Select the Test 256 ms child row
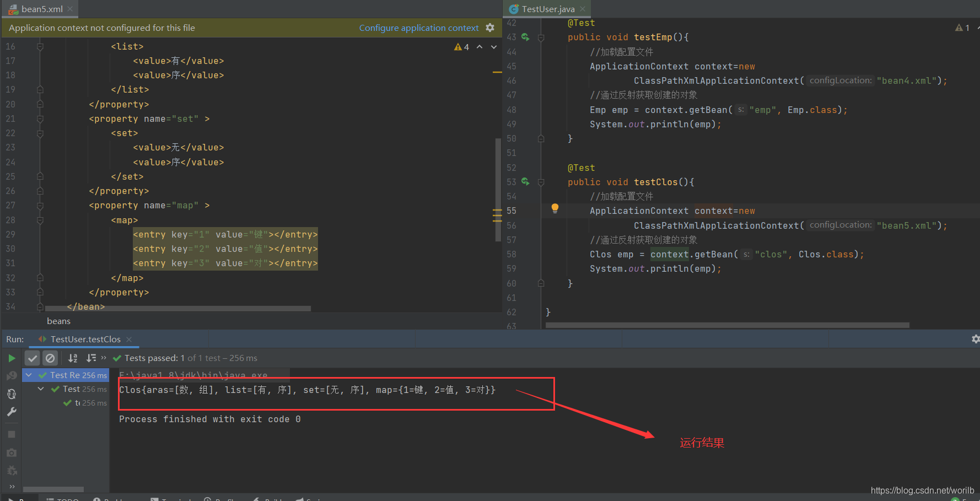 pos(66,389)
